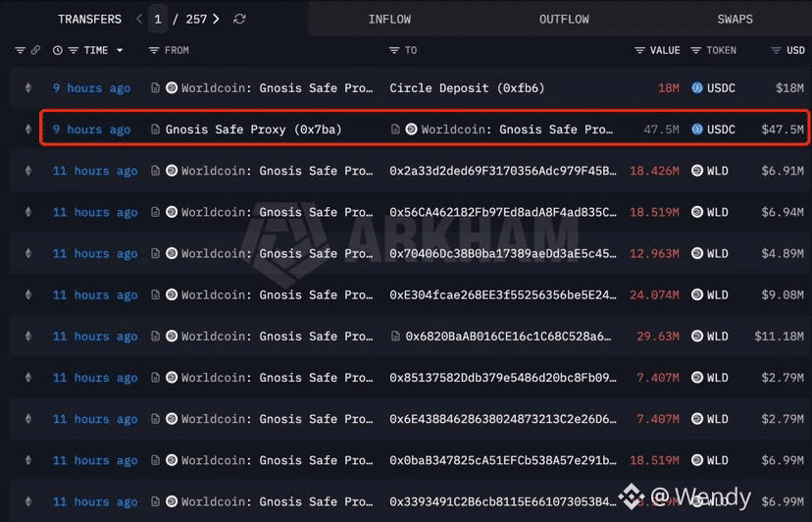Screen dimensions: 812x522
Task: Click the USD amount $9.08M
Action: [783, 295]
